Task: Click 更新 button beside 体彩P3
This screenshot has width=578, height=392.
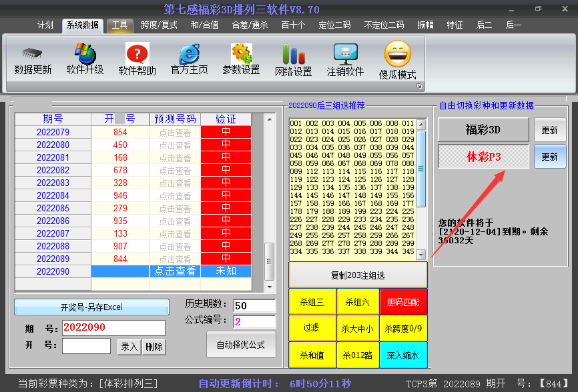Action: pyautogui.click(x=549, y=157)
